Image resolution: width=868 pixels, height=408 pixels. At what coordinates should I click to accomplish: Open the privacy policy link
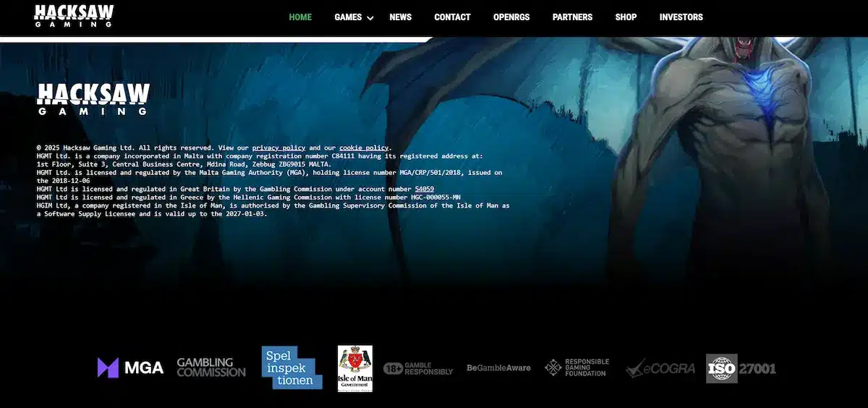point(278,148)
